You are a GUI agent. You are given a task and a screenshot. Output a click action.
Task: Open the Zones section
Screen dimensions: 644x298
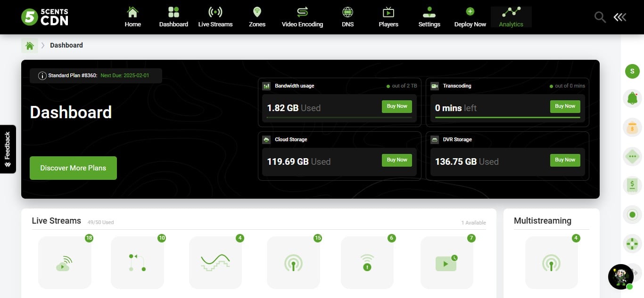pos(257,17)
